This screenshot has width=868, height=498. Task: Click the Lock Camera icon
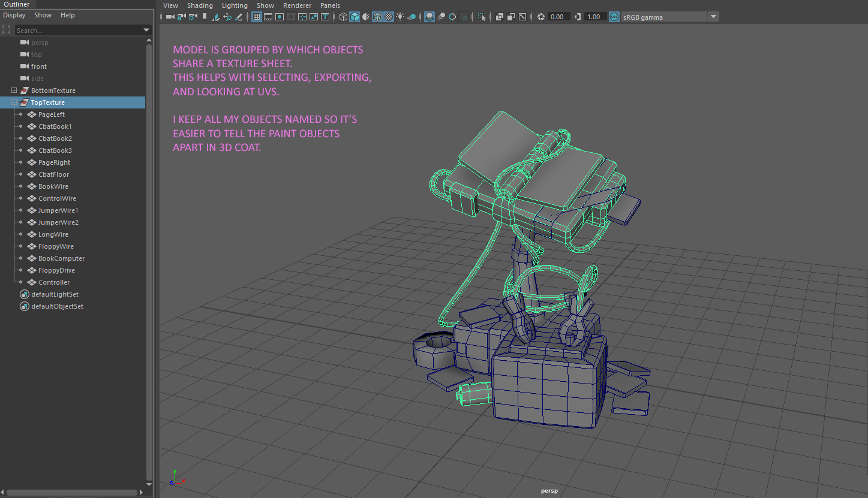click(181, 17)
